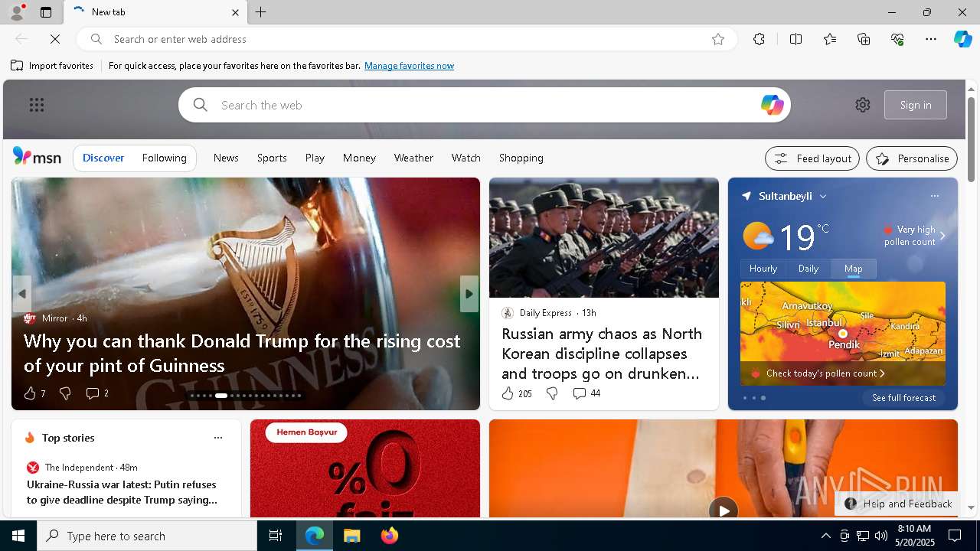Open Windows Start menu

click(18, 536)
